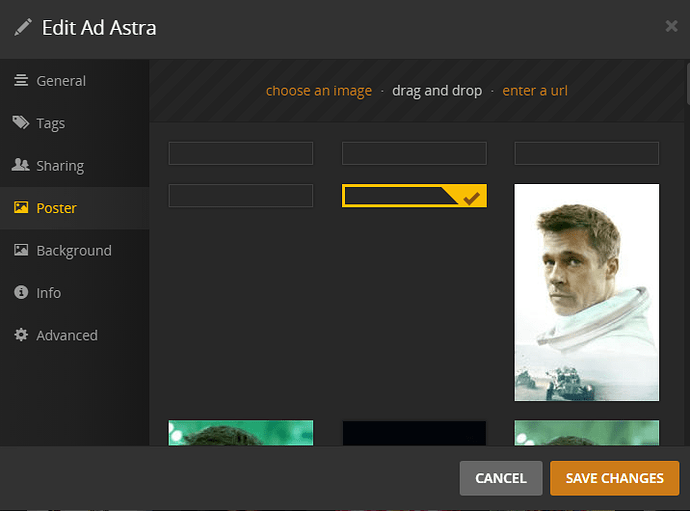Screen dimensions: 690x511
Task: Click the 'choose an image' link
Action: click(x=319, y=91)
